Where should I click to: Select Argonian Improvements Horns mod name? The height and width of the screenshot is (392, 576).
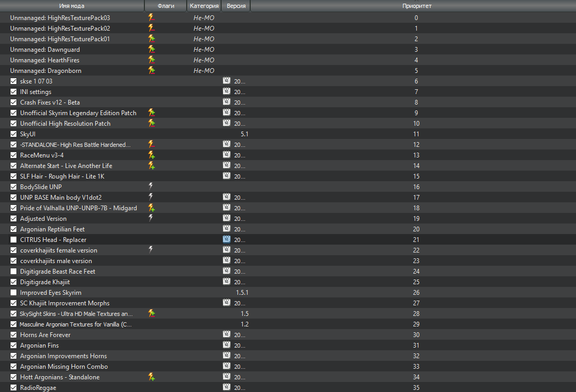63,356
